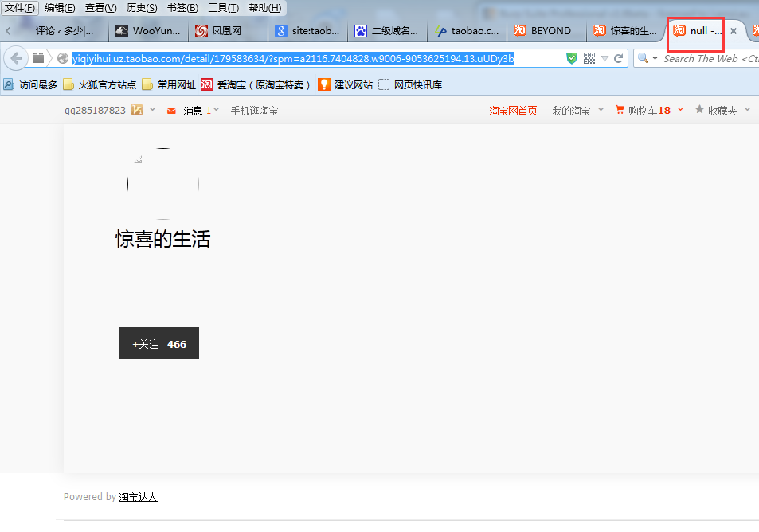This screenshot has height=532, width=759.
Task: Switch to the 惊喜的生... tab
Action: [626, 31]
